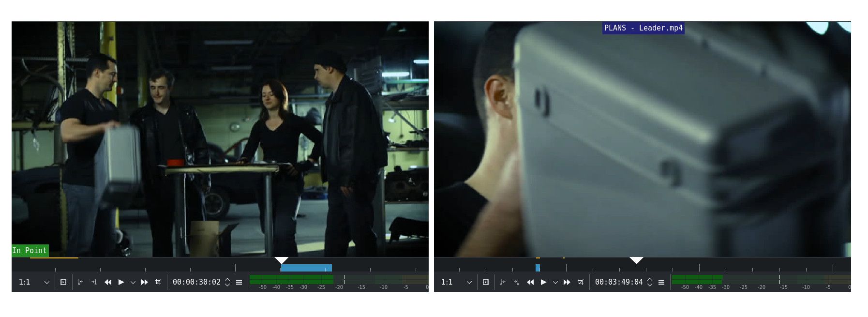868x317 pixels.
Task: Fast forward in project monitor
Action: [x=567, y=282]
